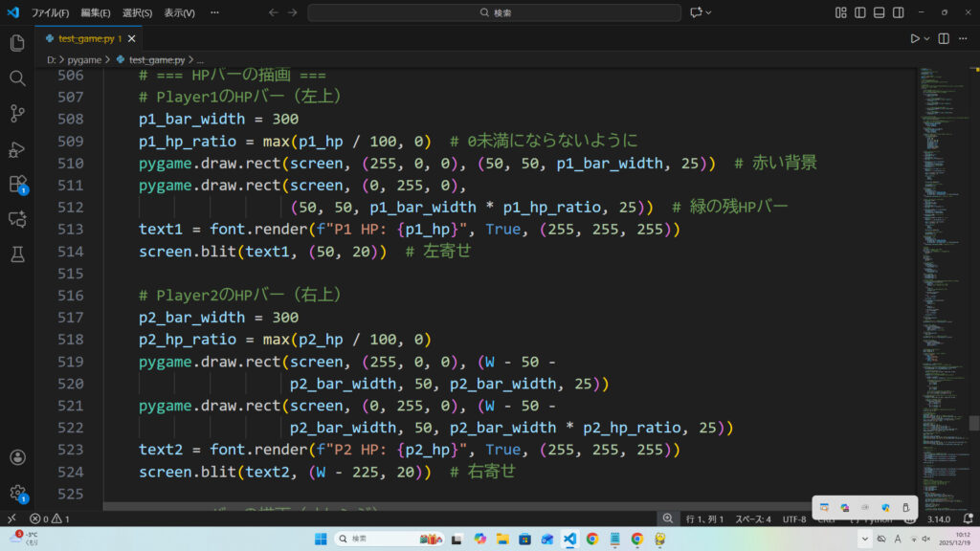Expand the Run Python File dropdown arrow
This screenshot has width=980, height=551.
point(927,38)
